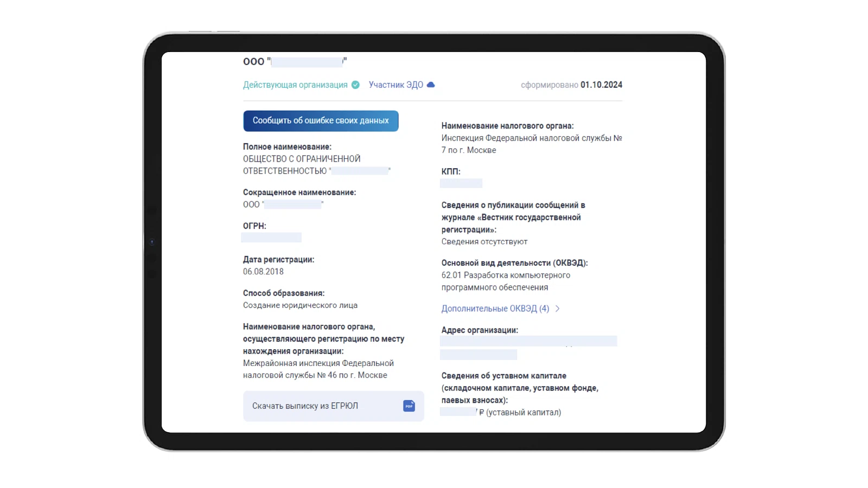
Task: Click the Сокращенное наименование: label
Action: point(299,192)
